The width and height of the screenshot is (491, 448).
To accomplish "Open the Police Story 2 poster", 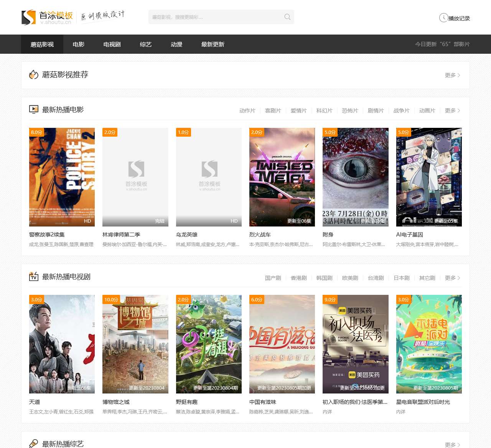I will pyautogui.click(x=62, y=177).
